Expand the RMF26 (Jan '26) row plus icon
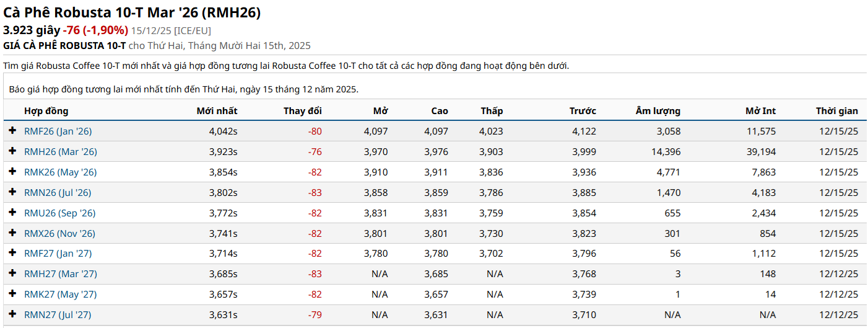The height and width of the screenshot is (328, 868). (x=12, y=131)
